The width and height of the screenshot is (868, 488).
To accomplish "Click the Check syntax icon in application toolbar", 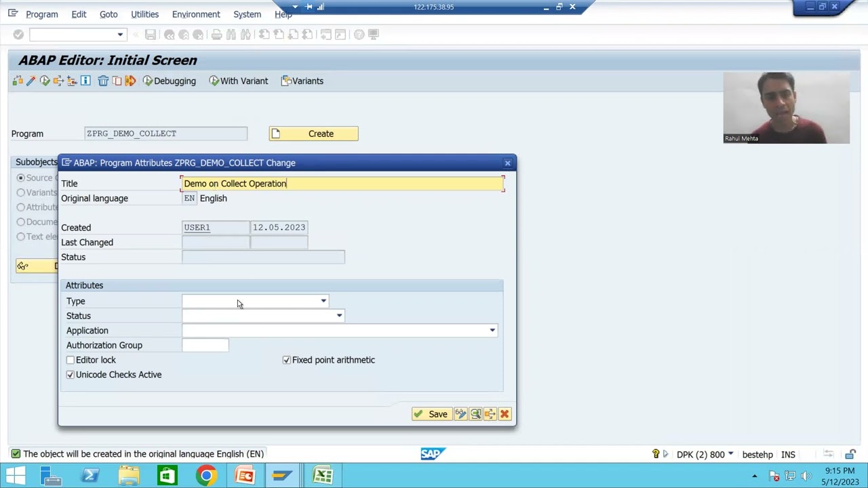I will point(18,81).
